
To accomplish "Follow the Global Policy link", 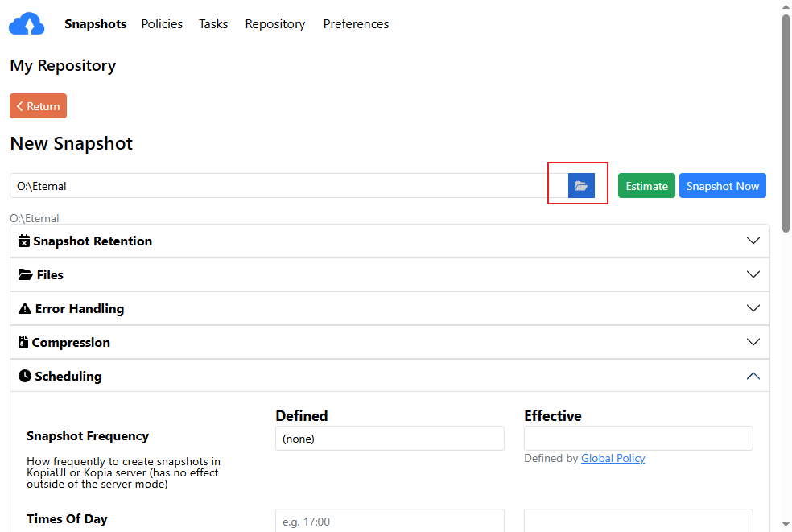I will pyautogui.click(x=613, y=459).
